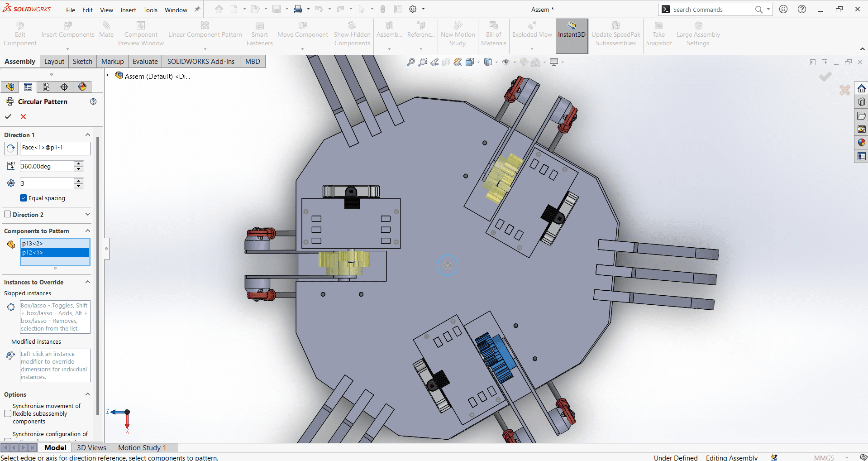This screenshot has height=461, width=868.
Task: Click the Edit Component button
Action: 20,34
